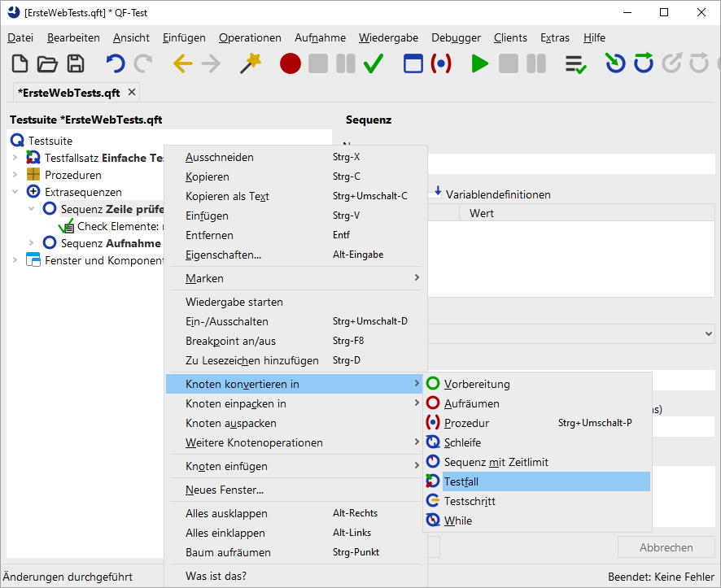721x588 pixels.
Task: Collapse the Sequenz Zeile prüfen node
Action: click(x=31, y=209)
